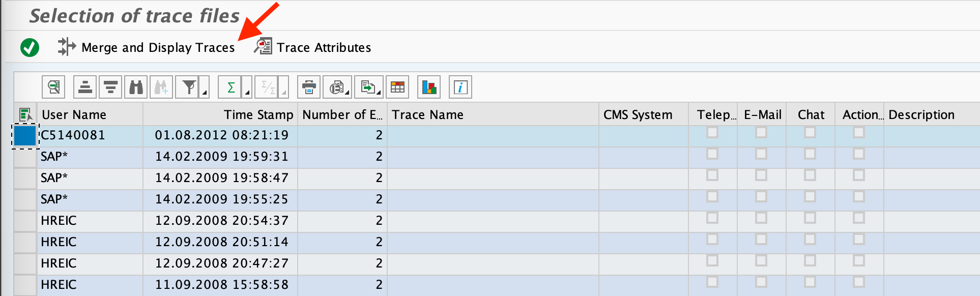This screenshot has height=296, width=980.
Task: Sort rows in descending order
Action: point(110,87)
